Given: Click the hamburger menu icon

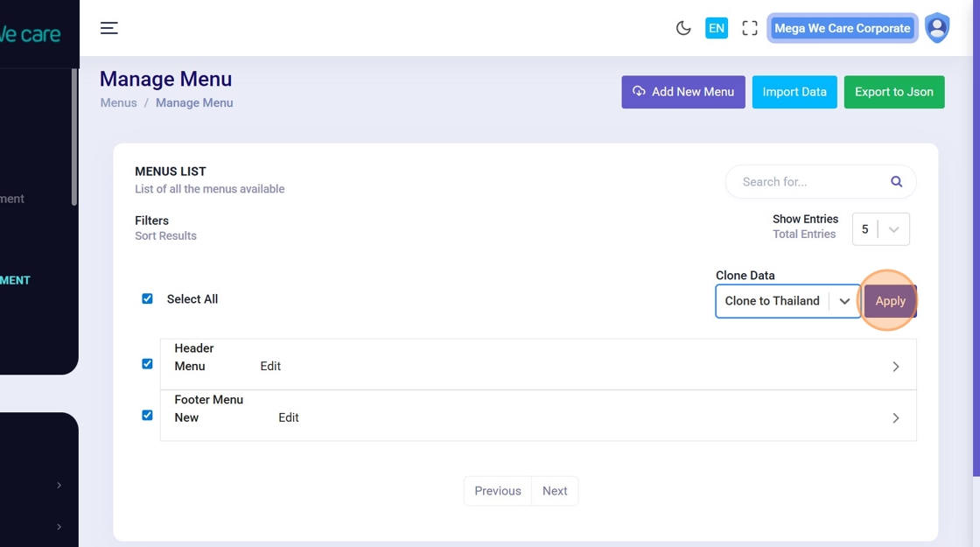Looking at the screenshot, I should pyautogui.click(x=108, y=28).
